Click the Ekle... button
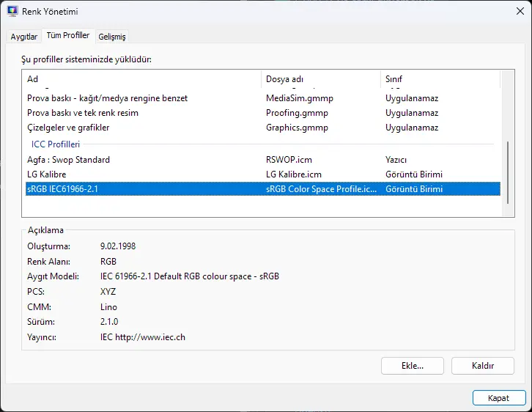532x412 pixels. pyautogui.click(x=413, y=366)
